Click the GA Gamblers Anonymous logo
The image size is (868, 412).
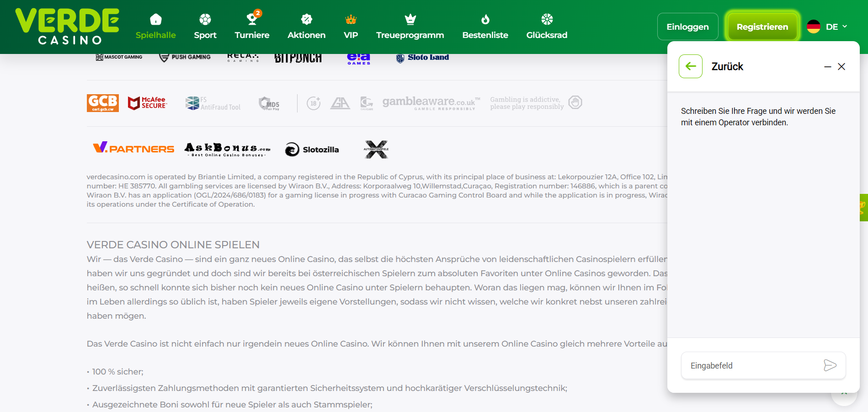[340, 103]
